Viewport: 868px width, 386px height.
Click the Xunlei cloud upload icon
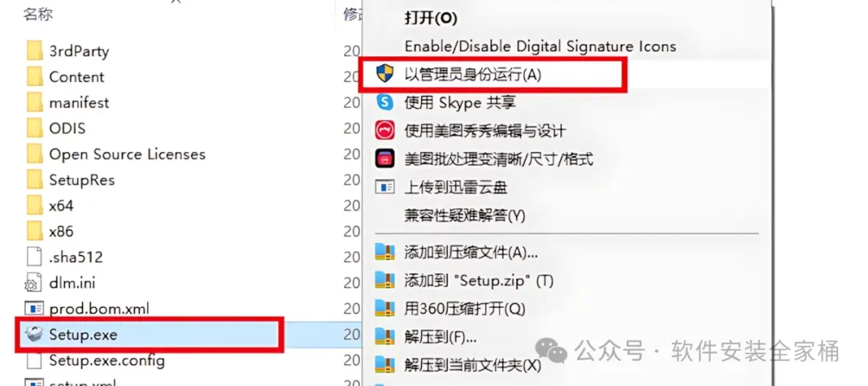point(385,187)
